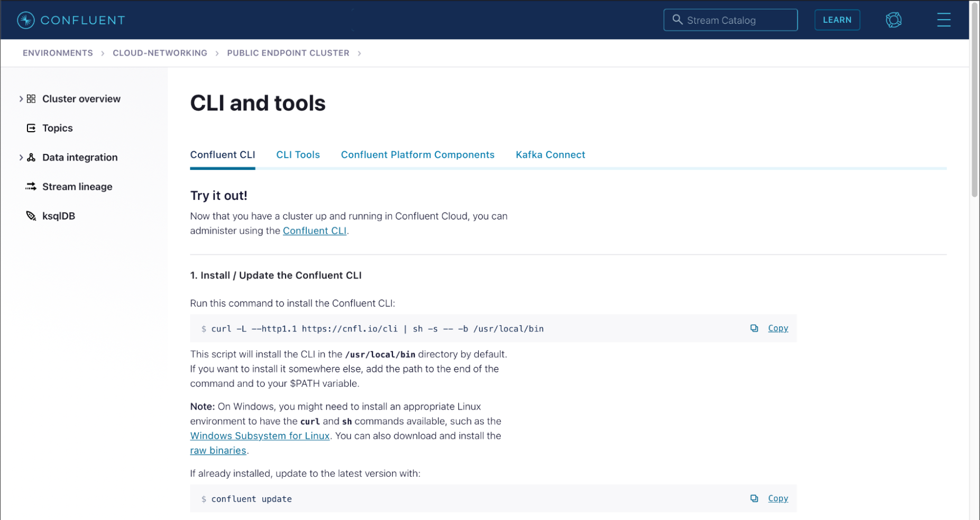Click the search magnifier icon
The image size is (980, 520).
[x=677, y=20]
